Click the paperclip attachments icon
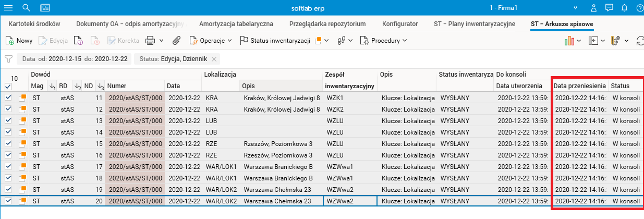Viewport: 644px width, 219px height. tap(176, 40)
